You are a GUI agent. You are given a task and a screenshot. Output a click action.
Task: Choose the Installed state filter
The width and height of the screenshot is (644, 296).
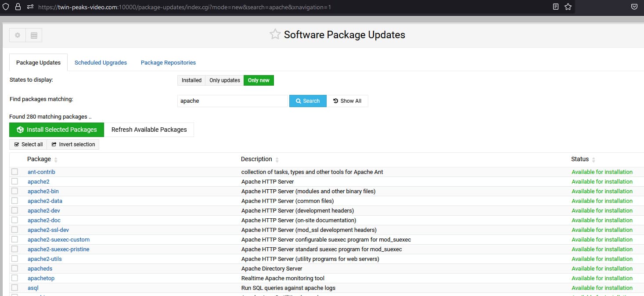(191, 80)
